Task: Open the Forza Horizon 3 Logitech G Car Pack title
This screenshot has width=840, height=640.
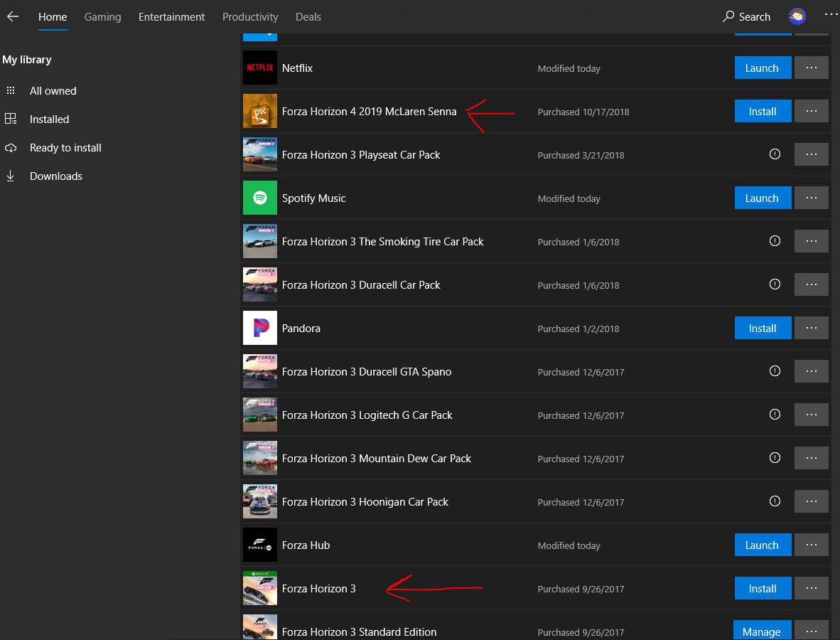Action: [367, 415]
